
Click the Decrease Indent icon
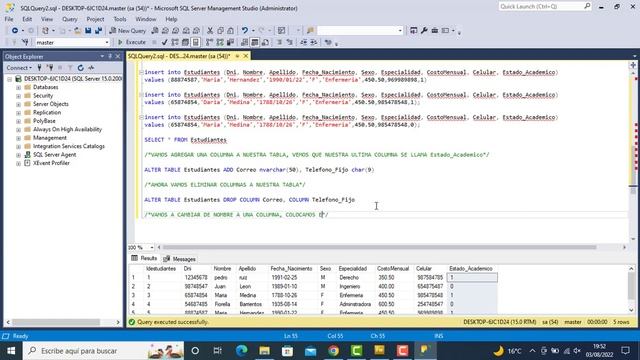[304, 42]
